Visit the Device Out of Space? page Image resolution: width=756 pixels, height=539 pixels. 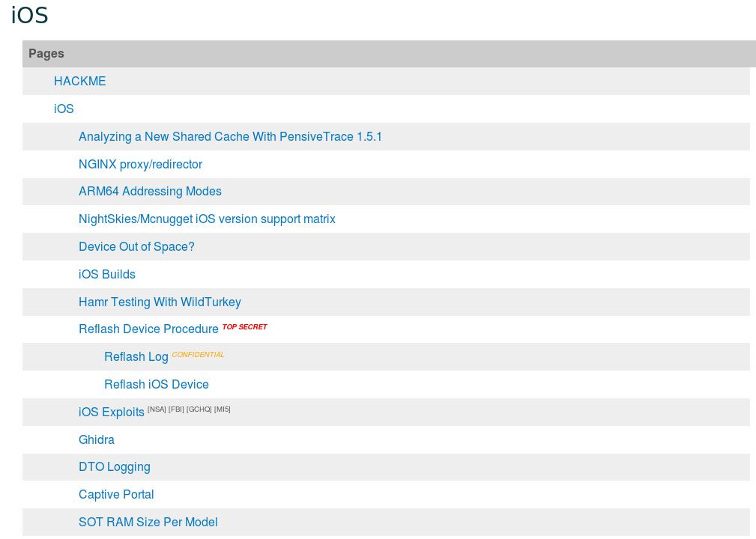click(136, 247)
